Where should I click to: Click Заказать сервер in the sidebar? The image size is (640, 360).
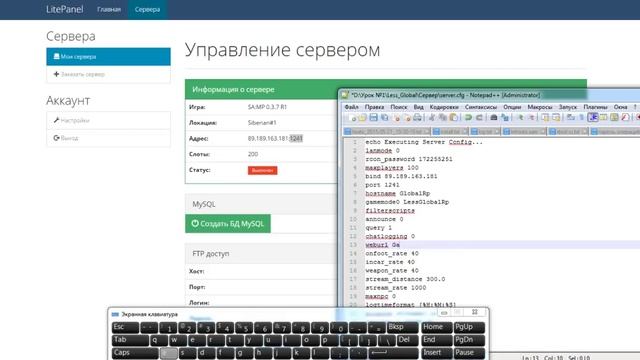(x=108, y=74)
